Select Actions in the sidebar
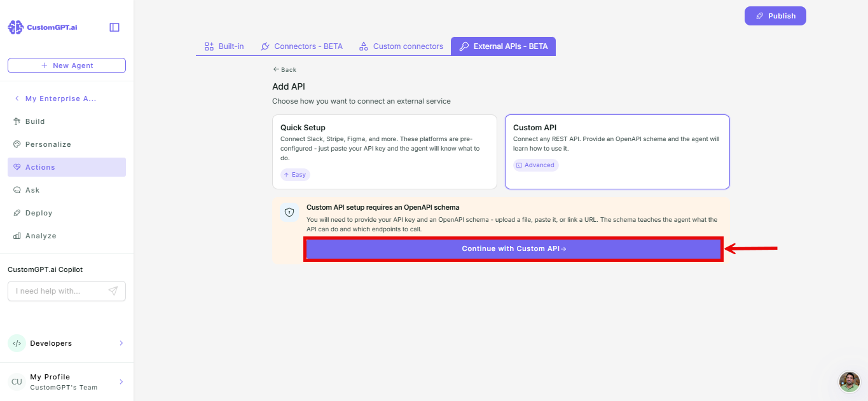The image size is (868, 401). point(67,167)
